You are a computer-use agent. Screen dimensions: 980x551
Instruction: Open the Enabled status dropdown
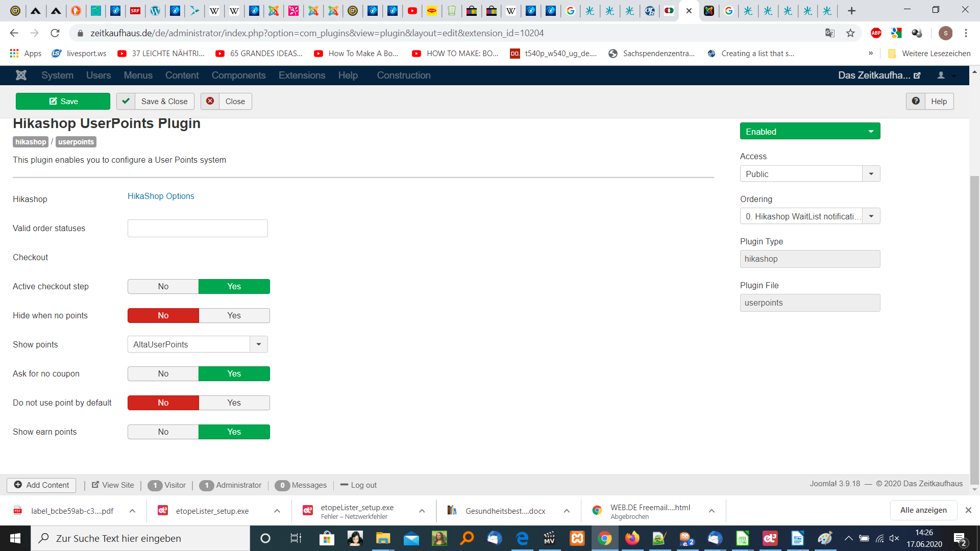[x=810, y=131]
